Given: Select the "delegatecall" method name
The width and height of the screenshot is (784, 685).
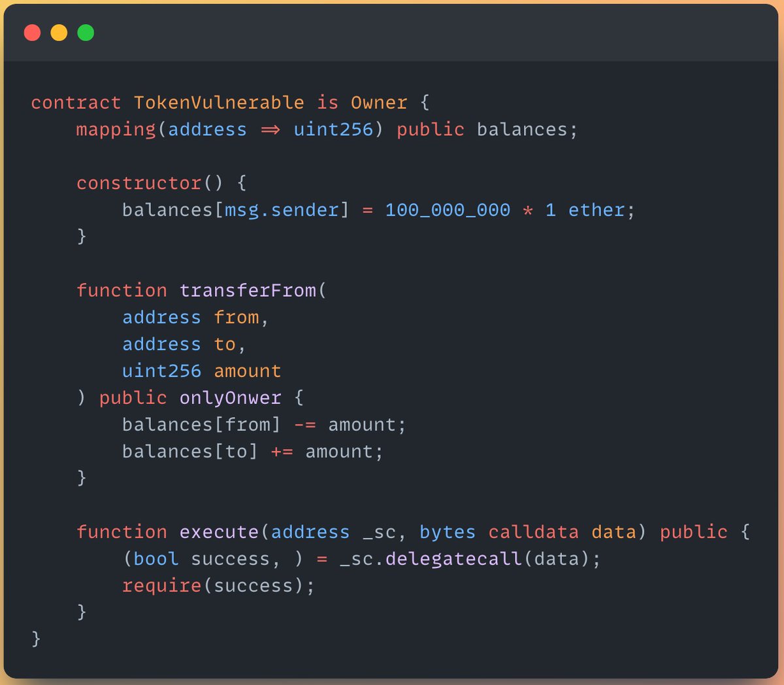Looking at the screenshot, I should point(453,559).
